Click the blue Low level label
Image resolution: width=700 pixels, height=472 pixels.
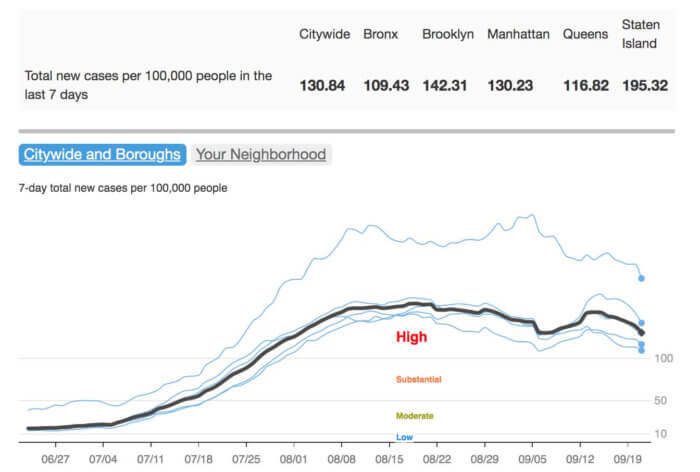[x=404, y=437]
